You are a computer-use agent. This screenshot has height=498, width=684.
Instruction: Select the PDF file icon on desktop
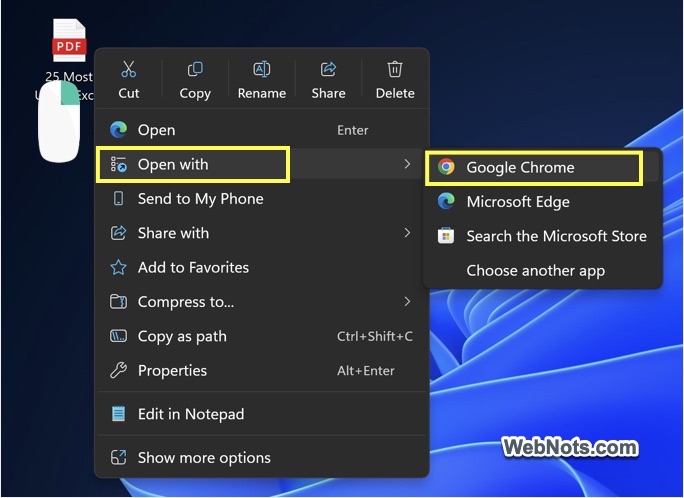(69, 41)
